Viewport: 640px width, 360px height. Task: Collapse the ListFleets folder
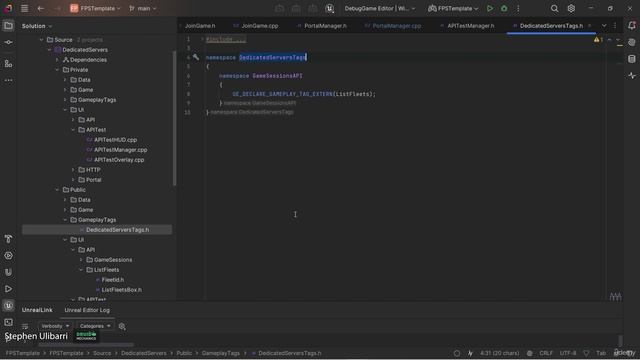click(x=81, y=270)
